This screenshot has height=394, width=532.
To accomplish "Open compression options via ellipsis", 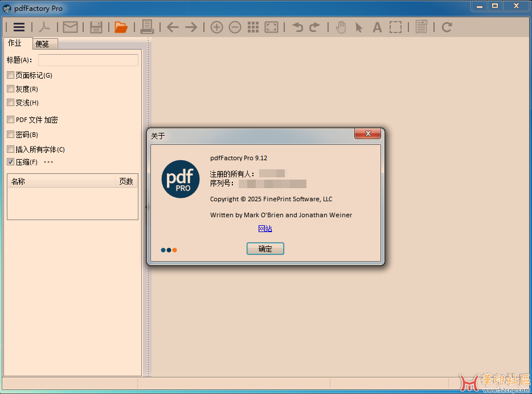I will coord(48,162).
